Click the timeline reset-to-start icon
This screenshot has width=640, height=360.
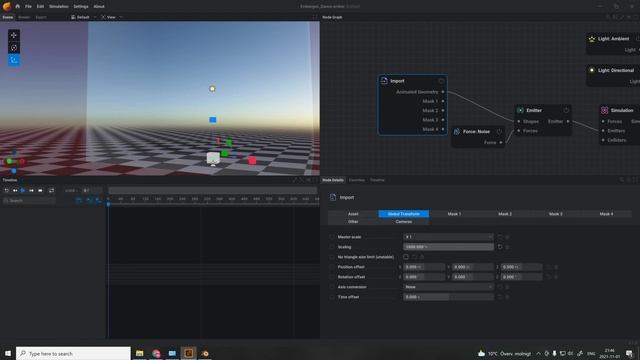pos(7,190)
